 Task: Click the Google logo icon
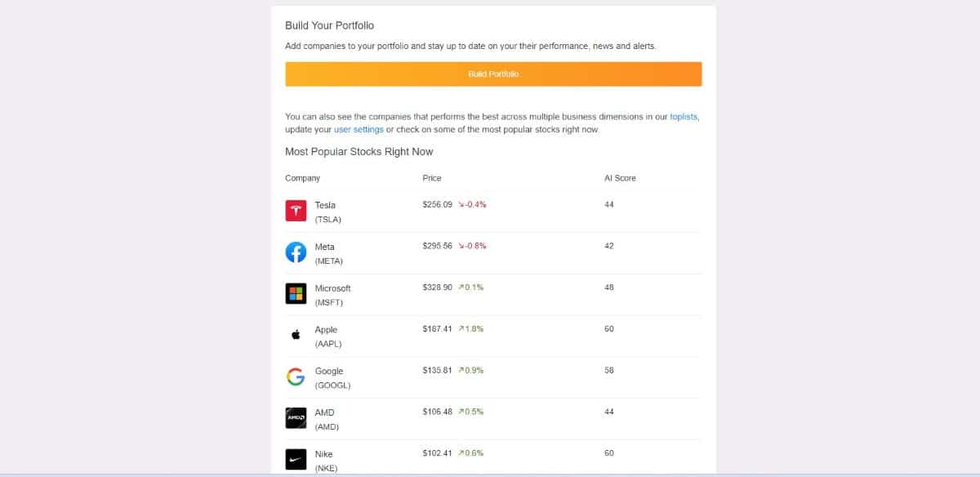pyautogui.click(x=296, y=377)
